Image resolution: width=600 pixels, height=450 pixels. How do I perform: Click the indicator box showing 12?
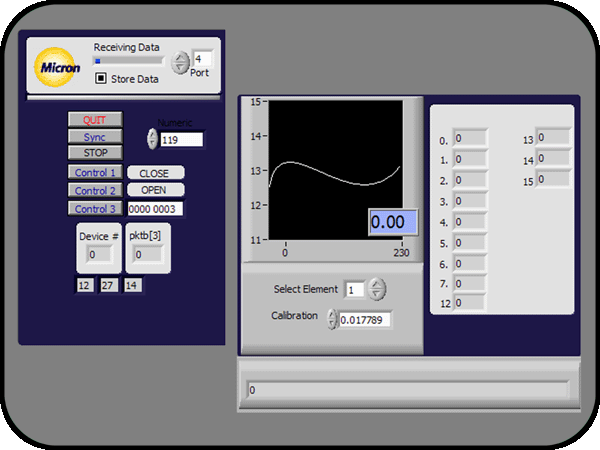[85, 285]
